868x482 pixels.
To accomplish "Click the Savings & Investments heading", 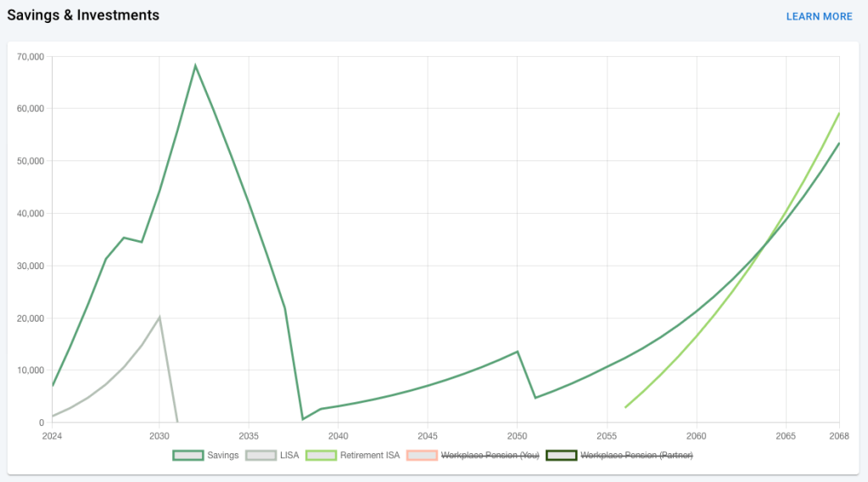I will 83,15.
